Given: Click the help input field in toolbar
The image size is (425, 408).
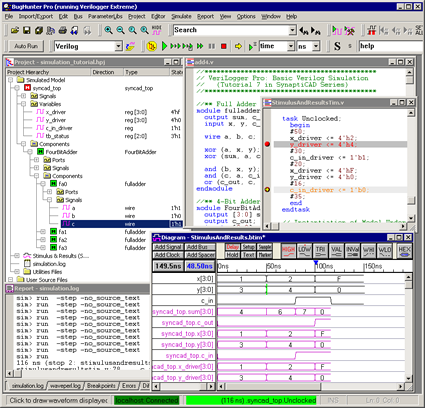Looking at the screenshot, I should click(x=391, y=46).
